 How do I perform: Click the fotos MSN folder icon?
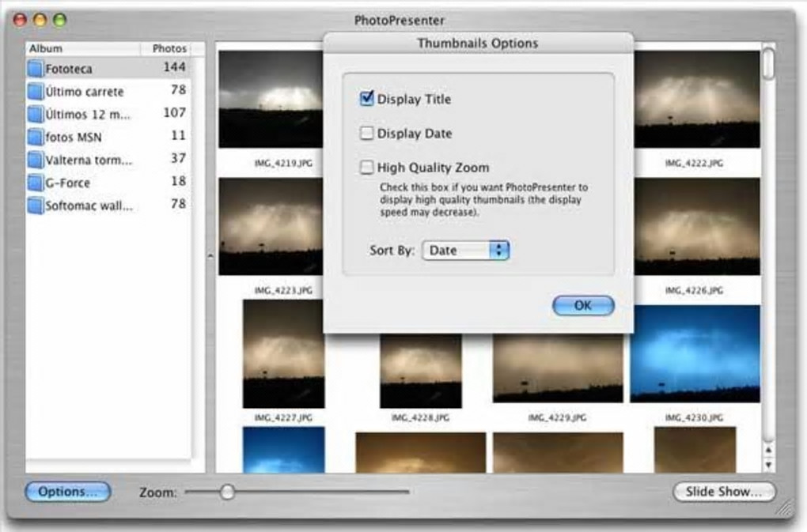(35, 137)
